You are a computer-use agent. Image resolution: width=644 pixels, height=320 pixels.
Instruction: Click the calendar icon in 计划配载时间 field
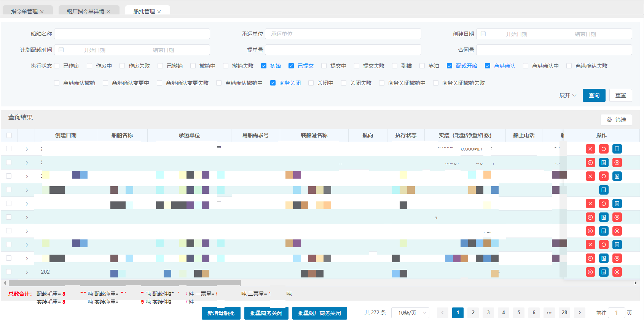point(61,50)
